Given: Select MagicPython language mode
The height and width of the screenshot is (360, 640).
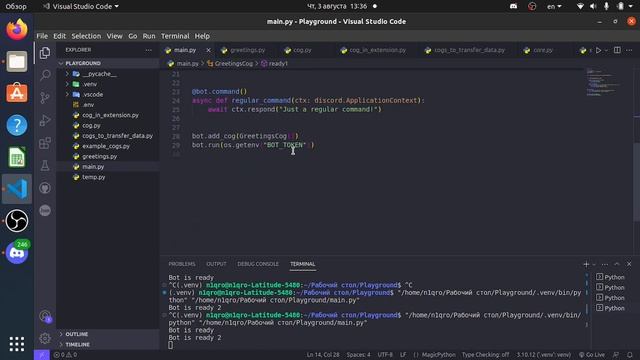Looking at the screenshot, I should 438,355.
